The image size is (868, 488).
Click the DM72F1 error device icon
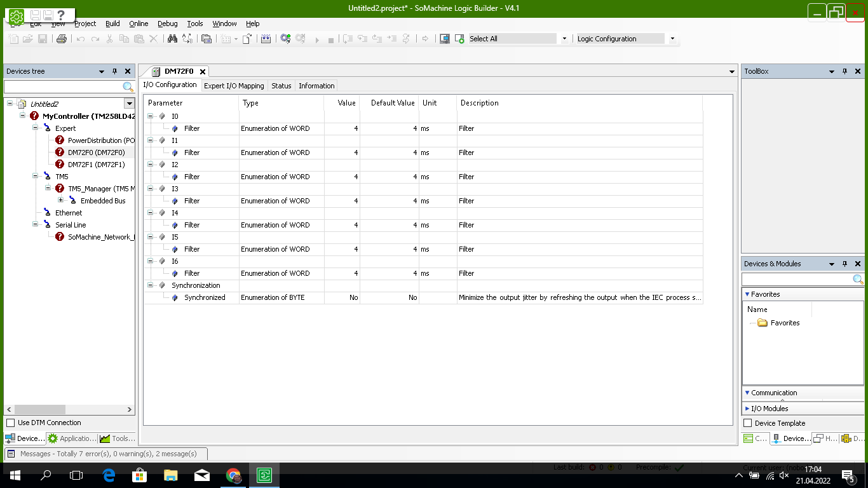tap(60, 164)
